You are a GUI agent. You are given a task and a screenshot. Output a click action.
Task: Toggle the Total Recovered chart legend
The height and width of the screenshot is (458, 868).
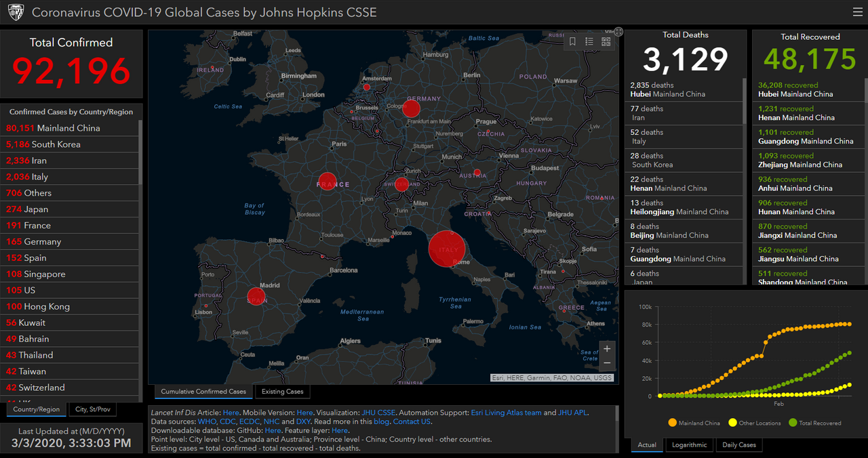coord(814,423)
